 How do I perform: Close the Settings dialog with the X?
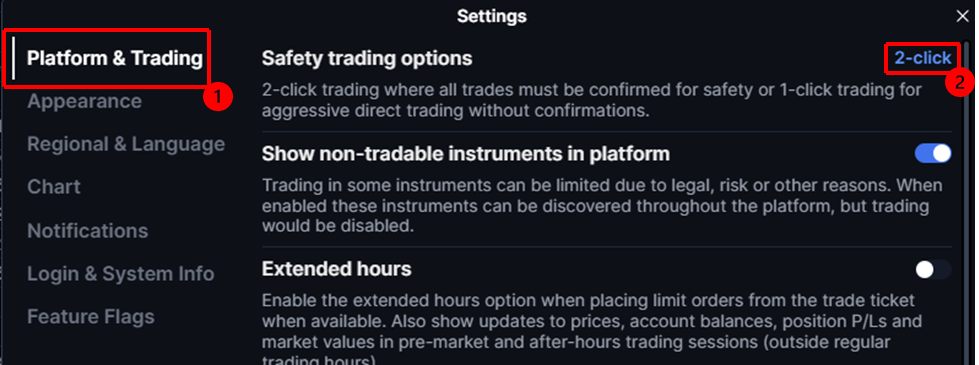click(963, 17)
